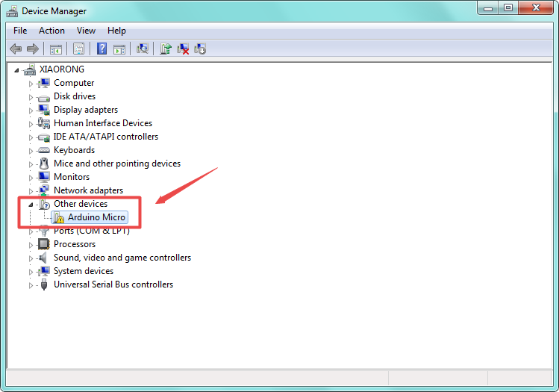Image resolution: width=559 pixels, height=392 pixels.
Task: Collapse the XIAORONG root node
Action: [x=16, y=70]
